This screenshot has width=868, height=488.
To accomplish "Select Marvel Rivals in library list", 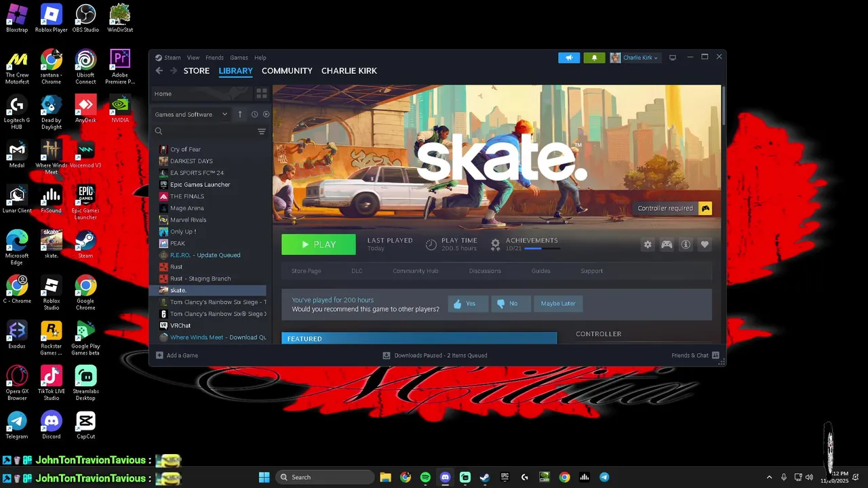I will coord(208,220).
